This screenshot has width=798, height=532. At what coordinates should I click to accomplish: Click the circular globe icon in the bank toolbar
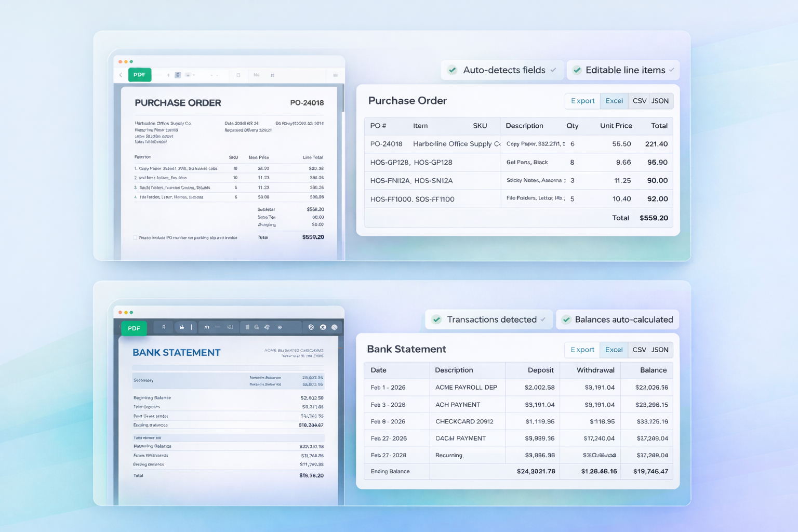point(311,327)
